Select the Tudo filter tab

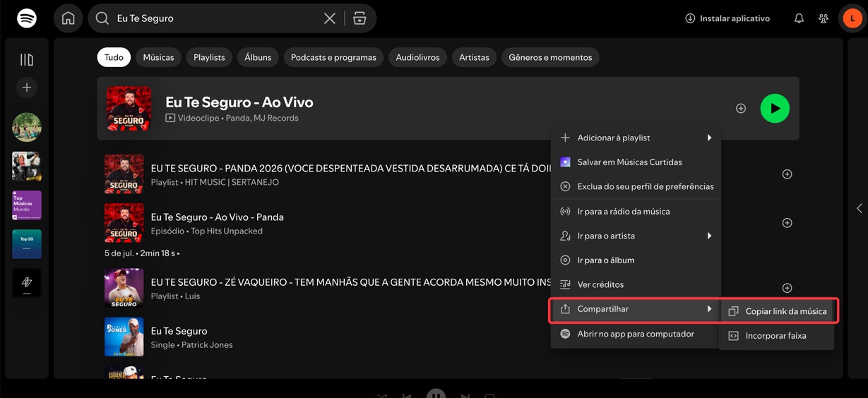click(114, 57)
